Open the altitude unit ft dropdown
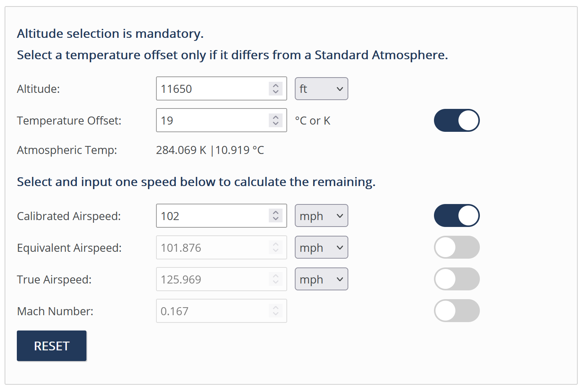 322,89
